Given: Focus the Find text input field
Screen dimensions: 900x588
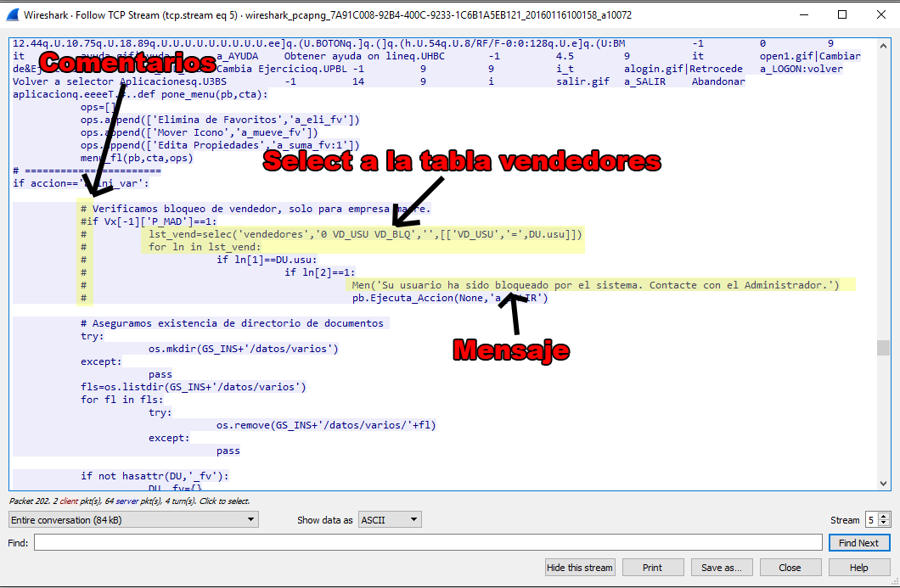Looking at the screenshot, I should 428,543.
